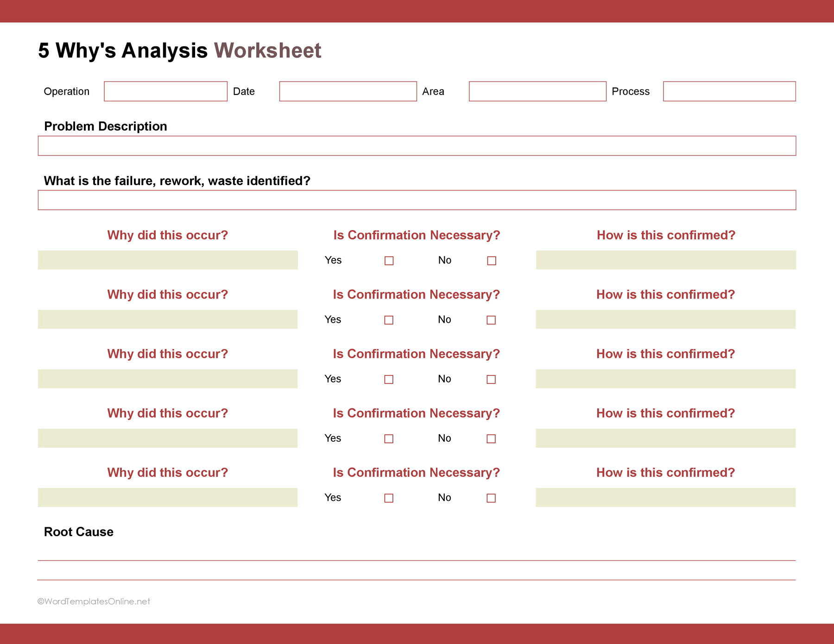Click the third 'Why did this occur?' answer field

[168, 379]
